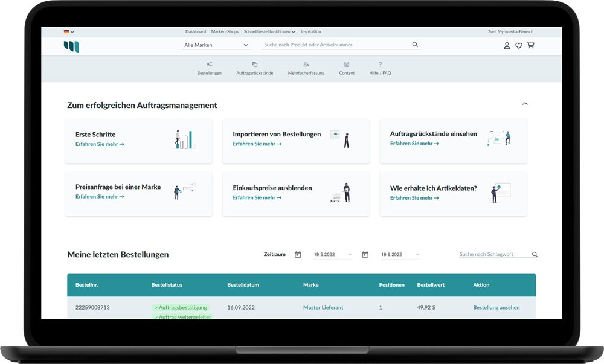Expand the Schnellbestellfunktionen menu
This screenshot has width=604, height=364.
point(268,31)
